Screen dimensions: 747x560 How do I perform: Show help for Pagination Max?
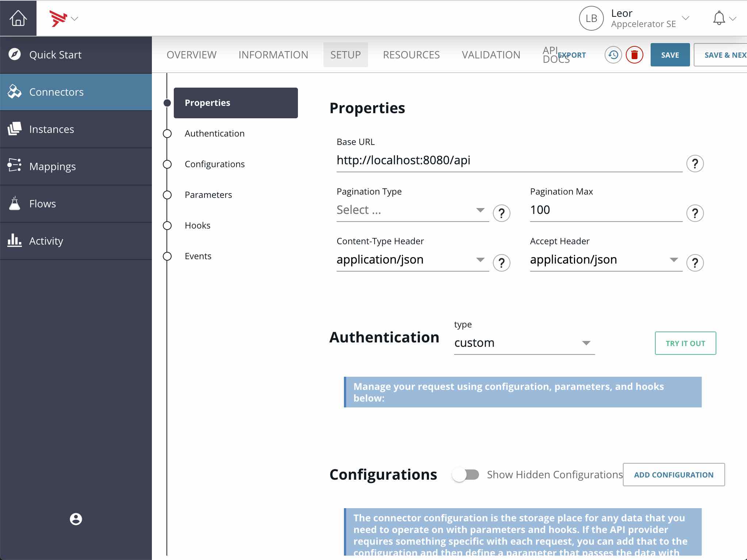(x=695, y=213)
